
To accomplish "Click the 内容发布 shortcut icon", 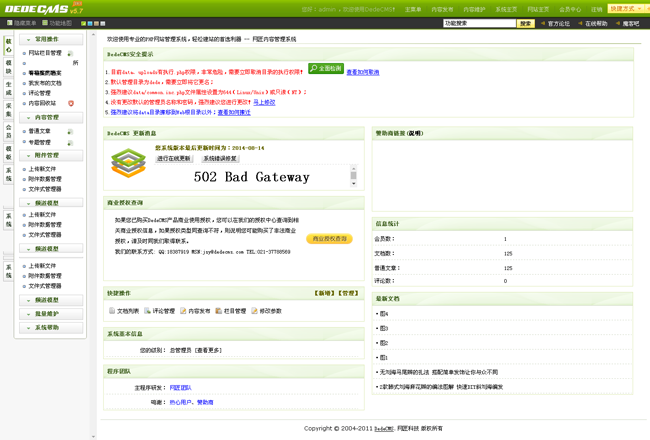I will (x=183, y=311).
